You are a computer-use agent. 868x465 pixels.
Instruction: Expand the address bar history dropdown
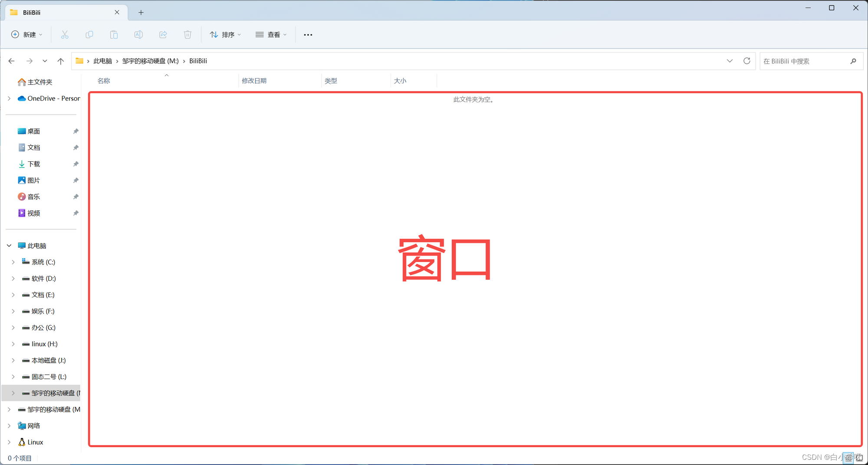coord(730,61)
